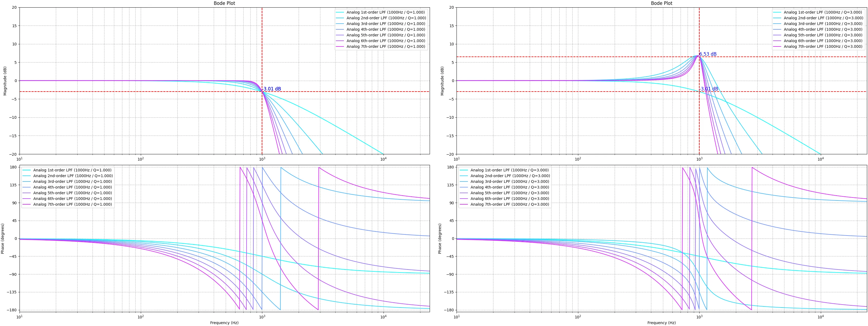
Task: Click Magnitude (dB) axis label of left plot
Action: [x=5, y=81]
